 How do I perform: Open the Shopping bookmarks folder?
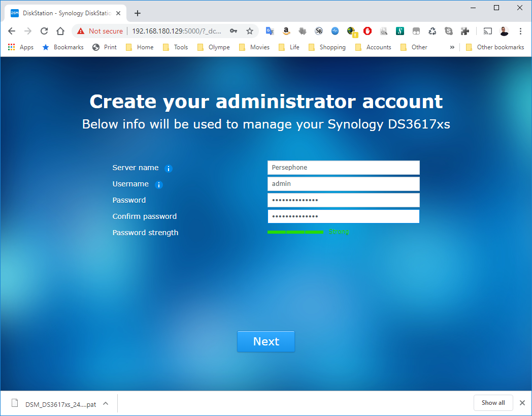pos(327,47)
